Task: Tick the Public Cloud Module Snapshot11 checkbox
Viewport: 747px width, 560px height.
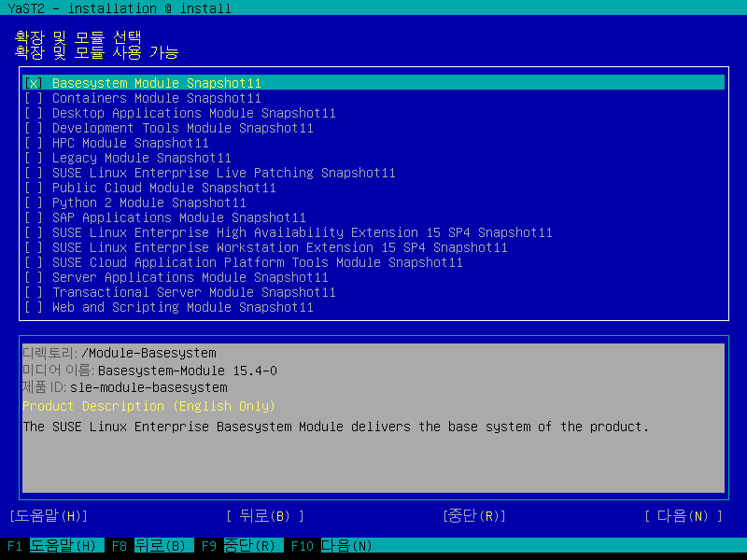Action: (35, 188)
